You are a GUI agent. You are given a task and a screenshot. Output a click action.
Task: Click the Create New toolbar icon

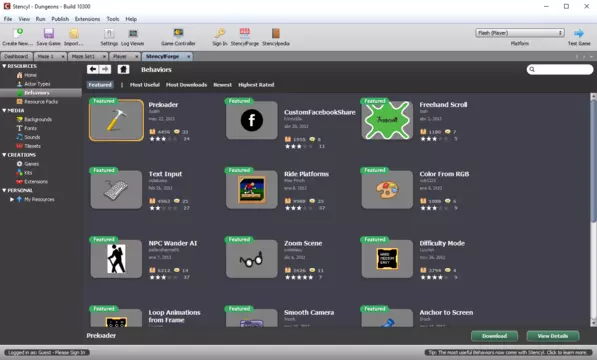pyautogui.click(x=18, y=33)
